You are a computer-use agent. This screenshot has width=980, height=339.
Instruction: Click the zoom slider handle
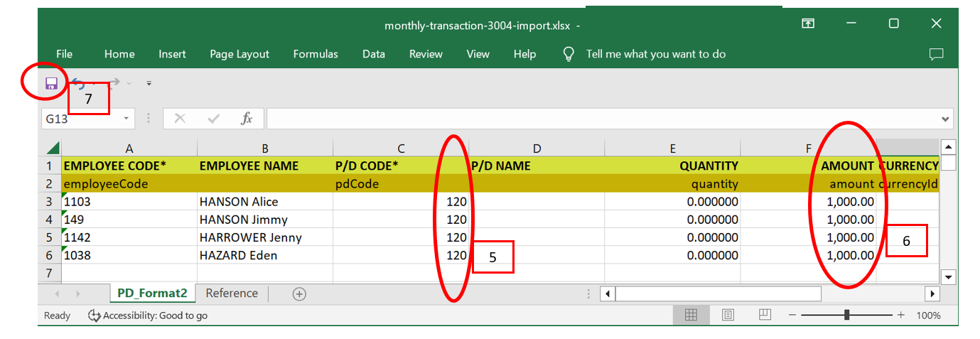(846, 315)
